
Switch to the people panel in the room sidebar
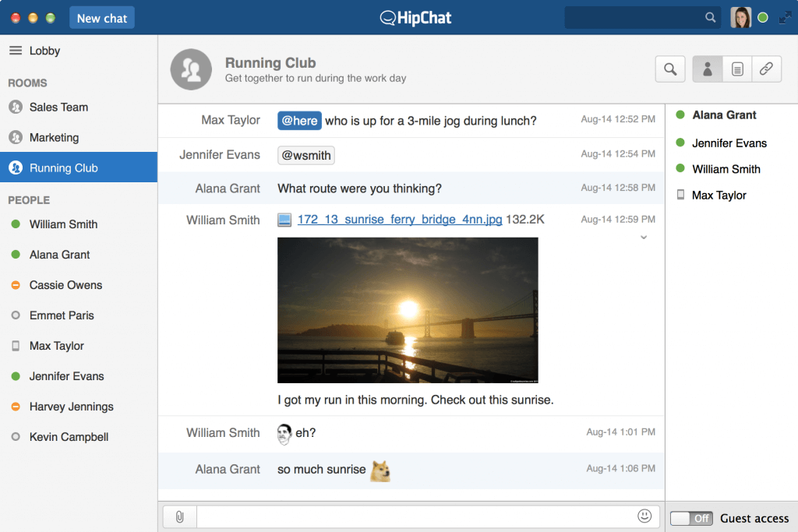[707, 69]
